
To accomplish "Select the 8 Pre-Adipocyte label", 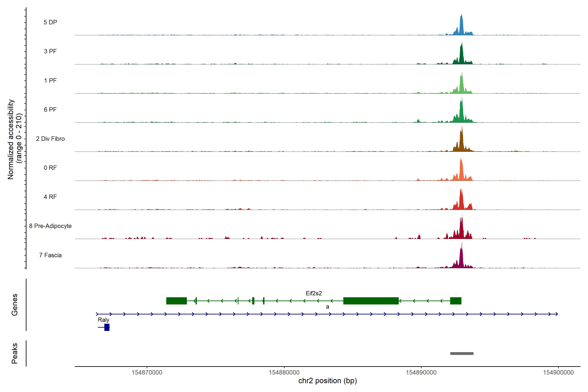I will coord(50,226).
